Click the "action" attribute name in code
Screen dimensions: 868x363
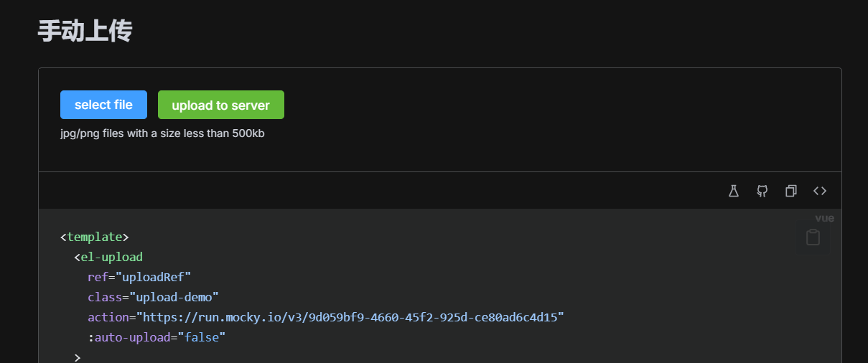click(x=108, y=317)
